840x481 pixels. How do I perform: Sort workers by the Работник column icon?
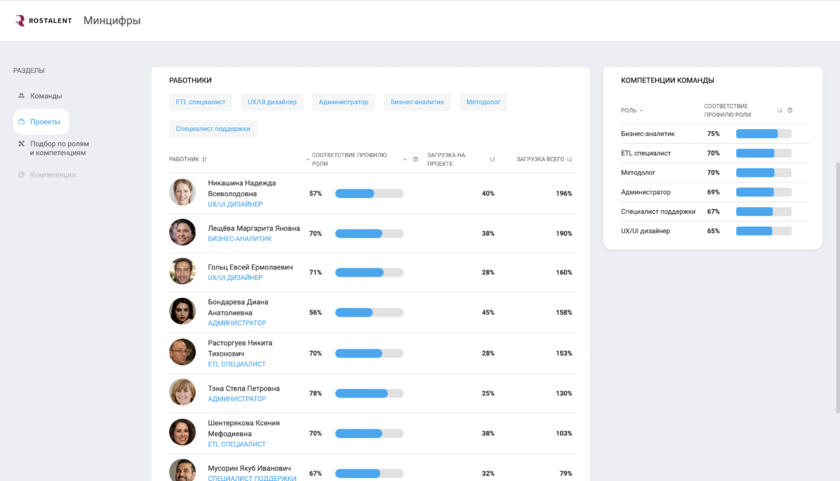tap(204, 159)
